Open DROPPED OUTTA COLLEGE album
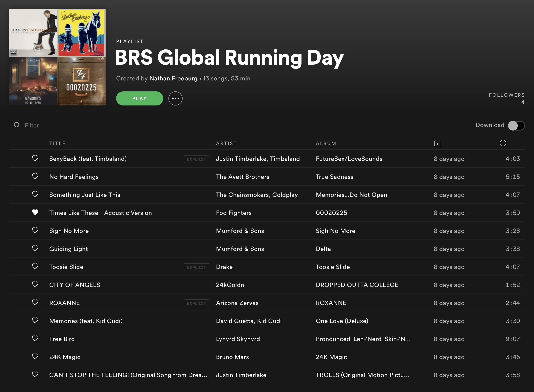Viewport: 534px width, 392px height. tap(357, 285)
